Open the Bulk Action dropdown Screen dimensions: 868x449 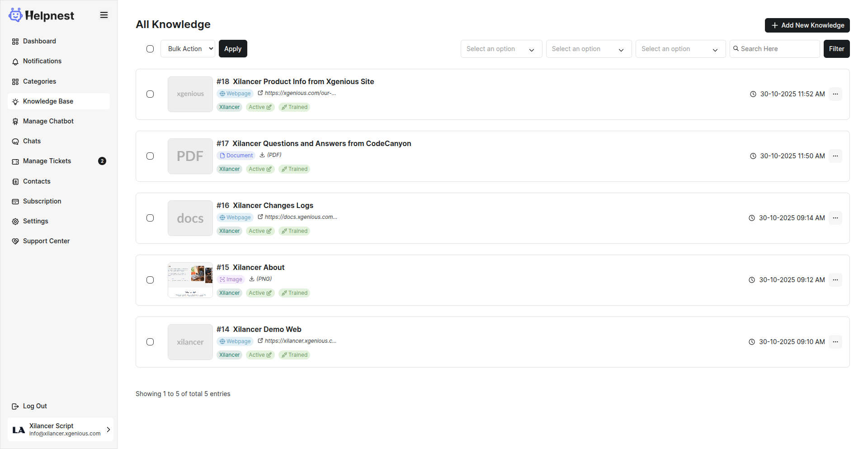188,49
